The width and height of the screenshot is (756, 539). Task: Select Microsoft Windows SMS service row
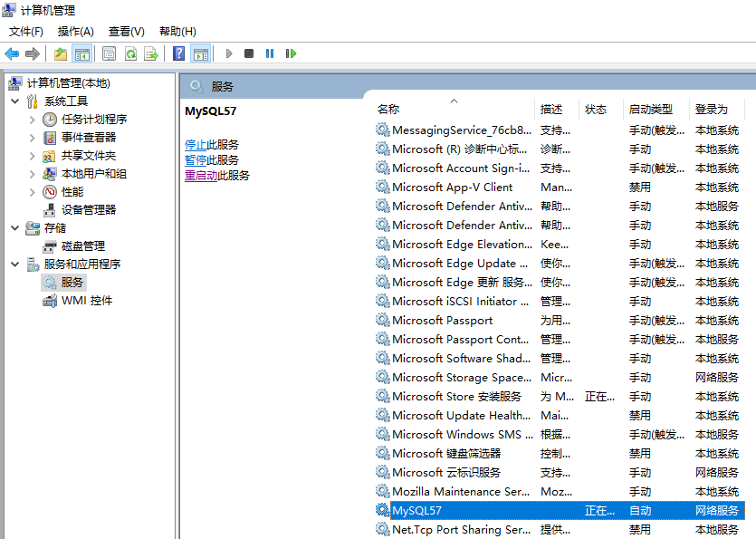pyautogui.click(x=560, y=435)
